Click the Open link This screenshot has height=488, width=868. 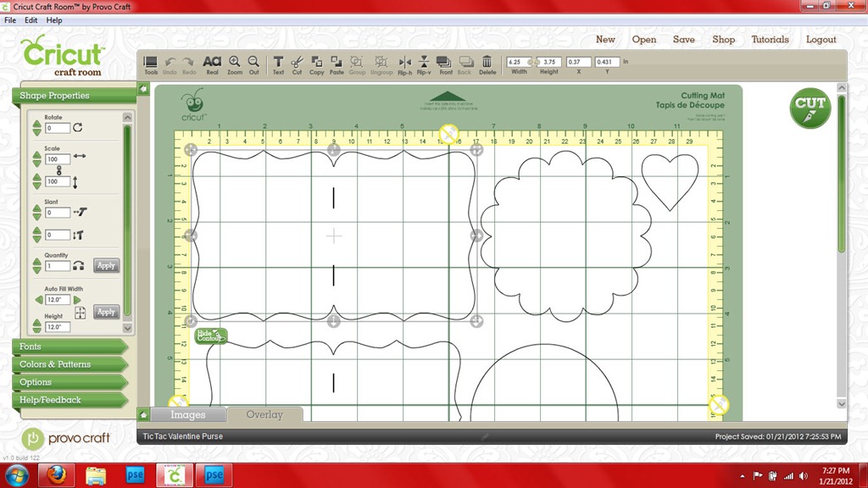pyautogui.click(x=644, y=39)
